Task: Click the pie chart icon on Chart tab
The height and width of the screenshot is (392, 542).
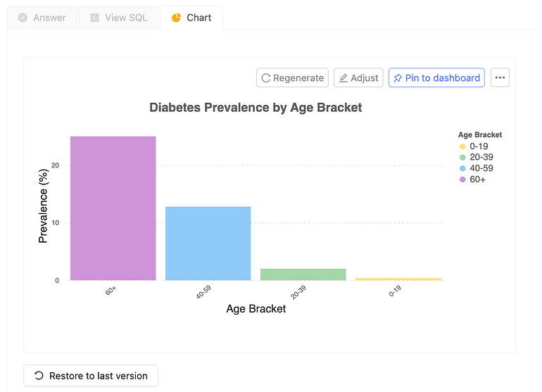Action: pos(176,18)
